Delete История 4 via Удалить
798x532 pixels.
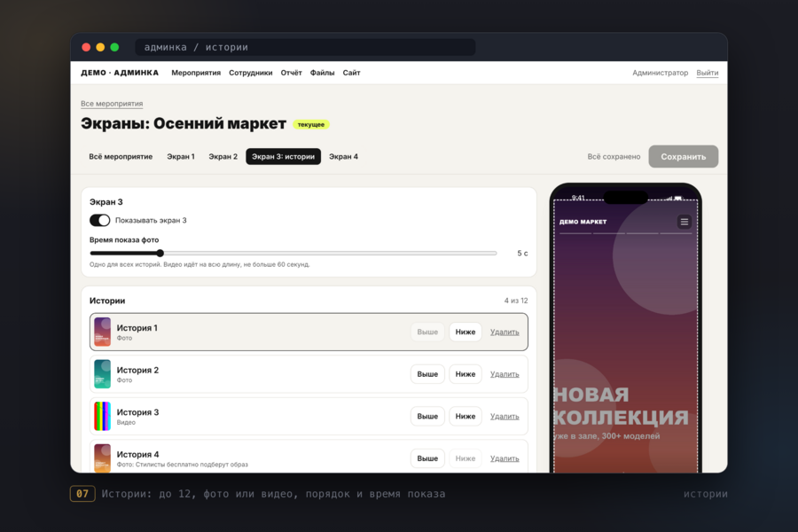(505, 458)
